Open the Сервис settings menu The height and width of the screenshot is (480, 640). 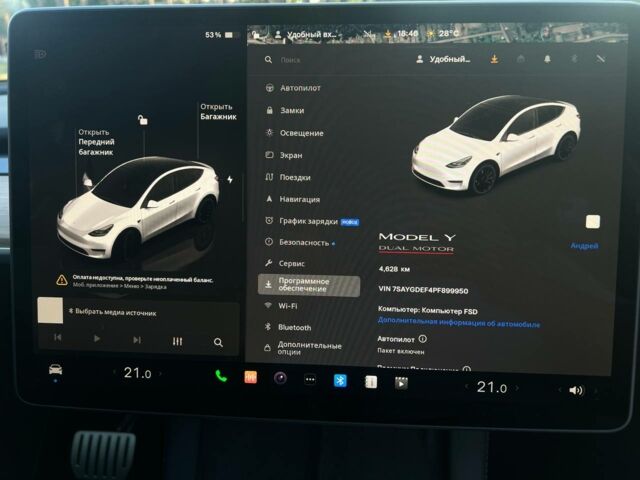pyautogui.click(x=285, y=263)
